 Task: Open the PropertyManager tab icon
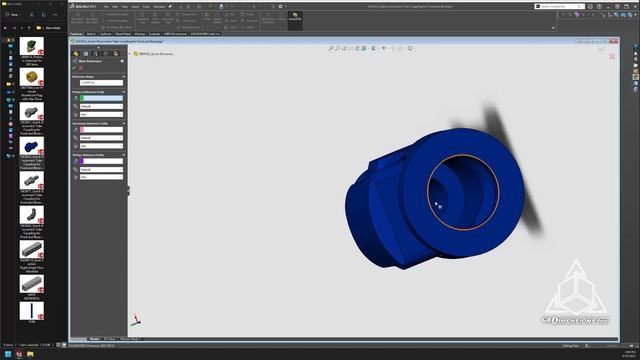point(86,53)
